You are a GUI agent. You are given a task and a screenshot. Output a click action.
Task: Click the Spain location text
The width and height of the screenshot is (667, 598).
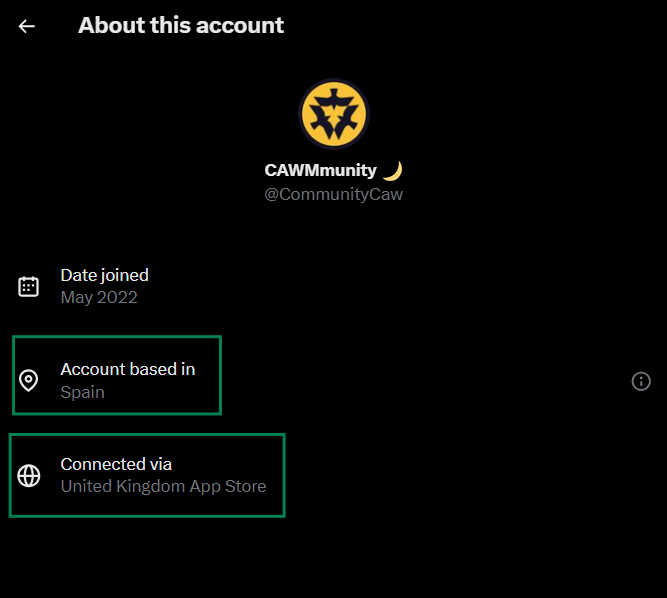[x=83, y=392]
